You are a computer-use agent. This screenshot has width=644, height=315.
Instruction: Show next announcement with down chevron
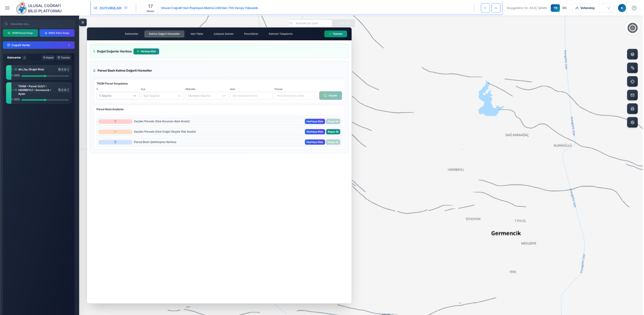485,8
